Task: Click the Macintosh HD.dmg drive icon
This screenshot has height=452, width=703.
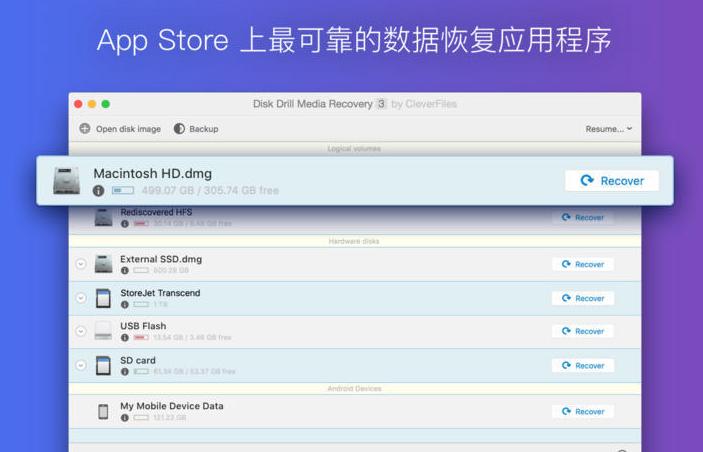Action: tap(67, 181)
